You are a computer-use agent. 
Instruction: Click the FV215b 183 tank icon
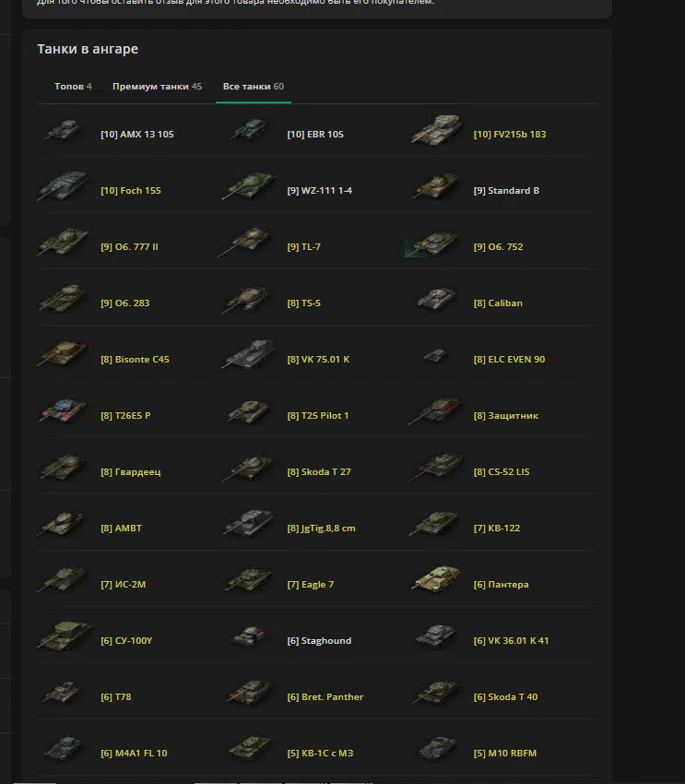pos(436,130)
